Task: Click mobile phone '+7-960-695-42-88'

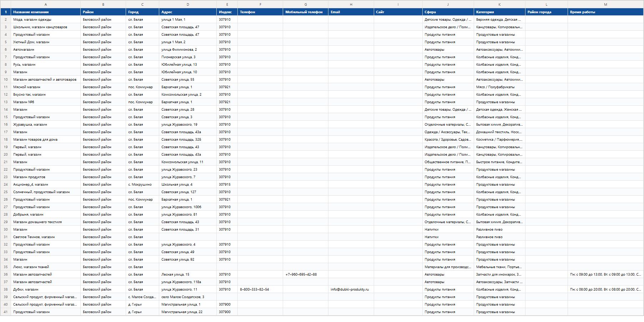Action: (x=306, y=275)
